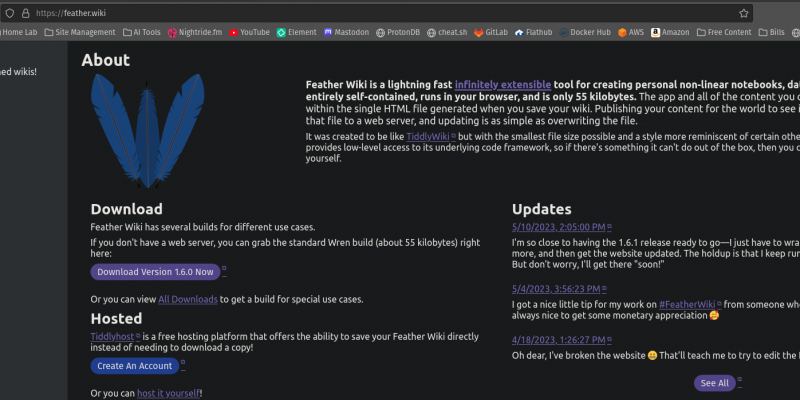Viewport: 800px width, 400px height.
Task: Open the TiddlyWiki link
Action: (x=431, y=137)
